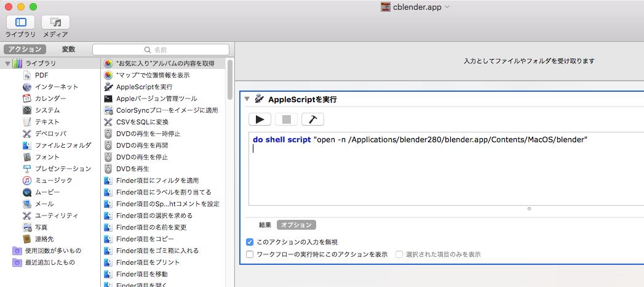The height and width of the screenshot is (287, 644).
Task: Click the 名前 search field
Action: pyautogui.click(x=161, y=50)
